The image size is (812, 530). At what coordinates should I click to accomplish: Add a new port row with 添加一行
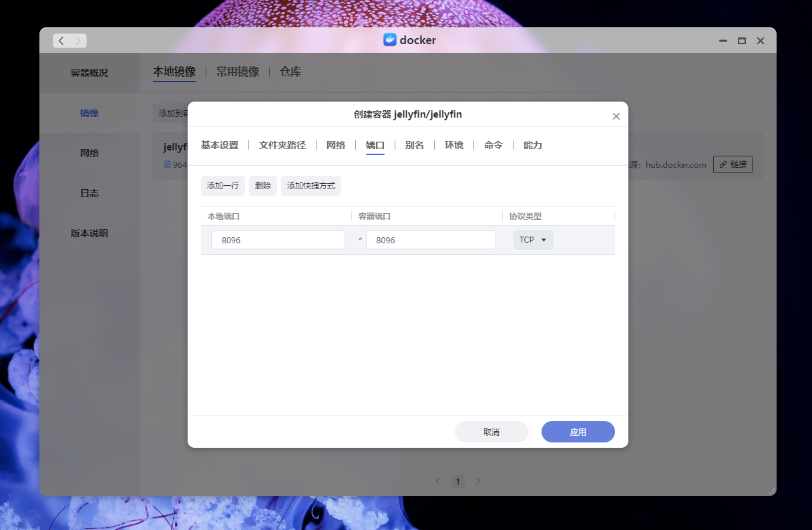pyautogui.click(x=222, y=186)
